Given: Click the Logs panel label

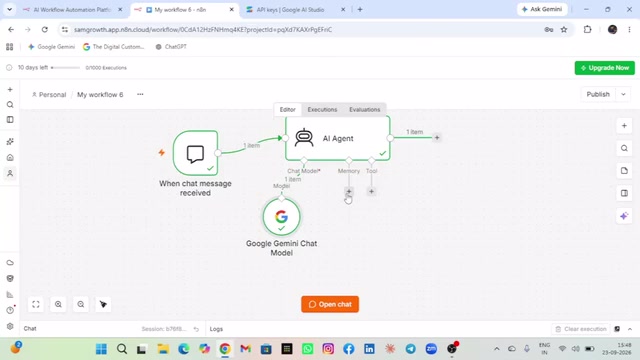Looking at the screenshot, I should [x=216, y=329].
